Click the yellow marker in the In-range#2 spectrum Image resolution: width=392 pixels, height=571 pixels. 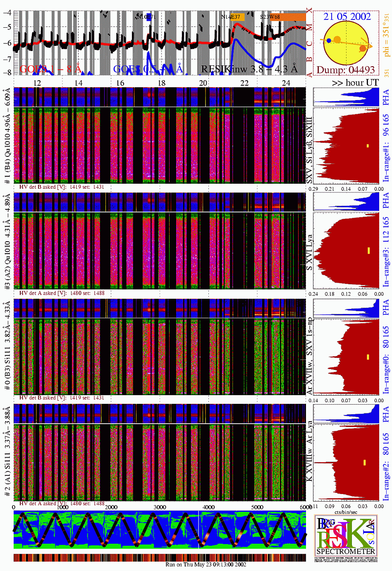(x=364, y=463)
